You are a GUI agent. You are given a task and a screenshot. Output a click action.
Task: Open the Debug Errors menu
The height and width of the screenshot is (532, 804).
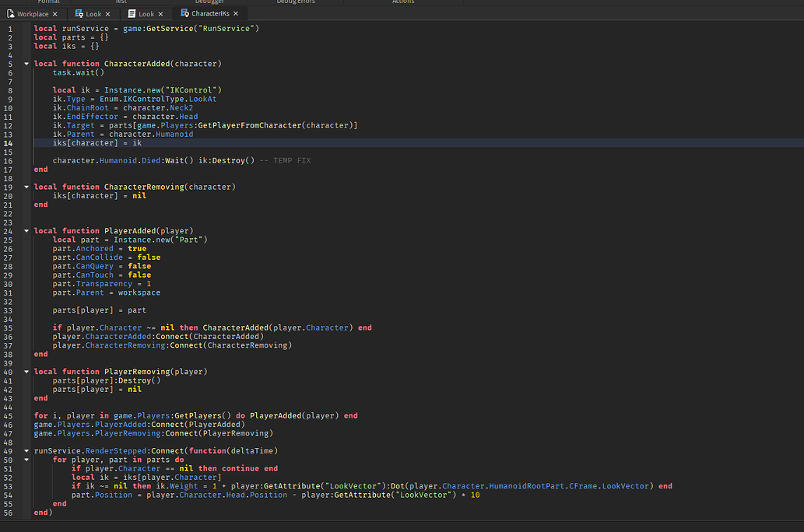(296, 2)
